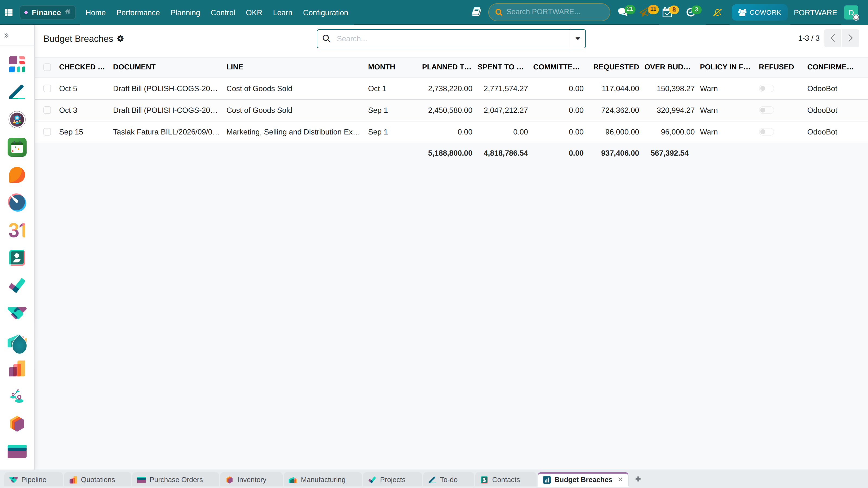Open the Planning menu
Viewport: 868px width, 488px height.
(x=185, y=12)
